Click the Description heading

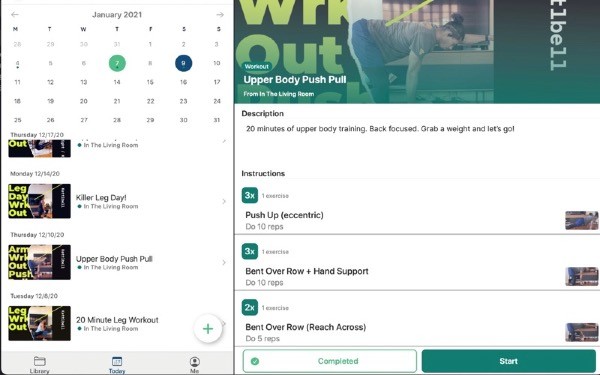(x=262, y=114)
